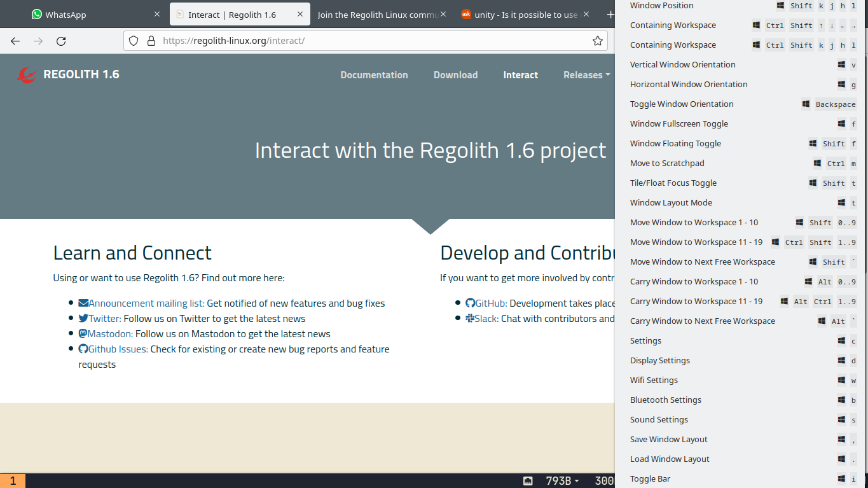Click the Toggle Window Orientation row
Screen dimensions: 868x488
742,104
